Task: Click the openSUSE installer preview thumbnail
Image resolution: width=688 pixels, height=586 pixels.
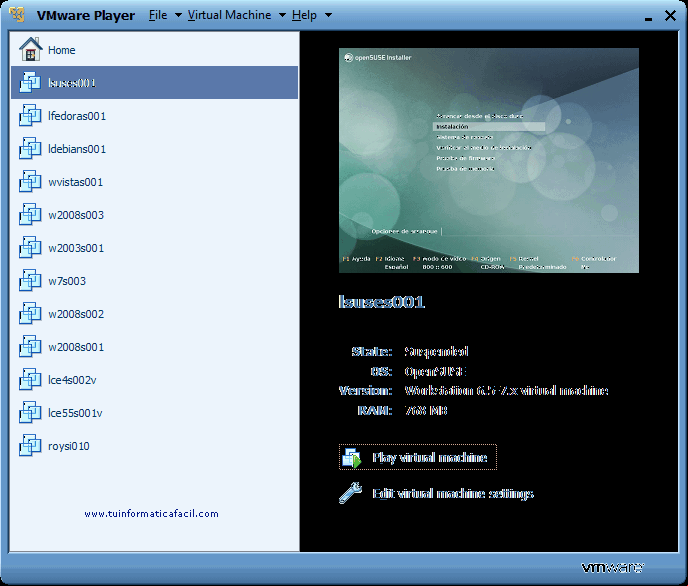Action: (x=489, y=161)
